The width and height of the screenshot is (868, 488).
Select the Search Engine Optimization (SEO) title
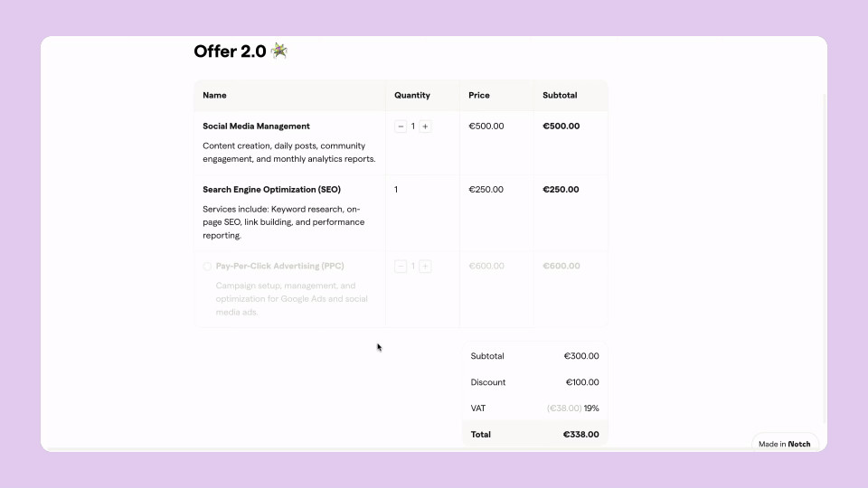(x=272, y=189)
